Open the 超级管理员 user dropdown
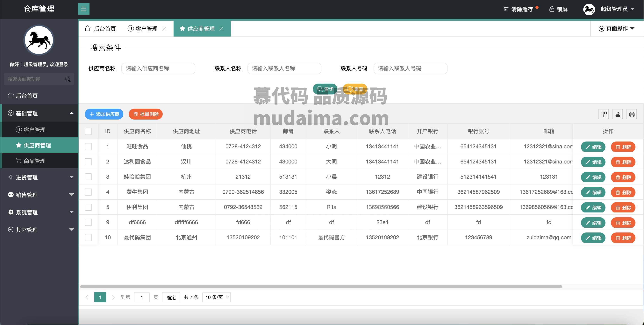 (x=617, y=9)
